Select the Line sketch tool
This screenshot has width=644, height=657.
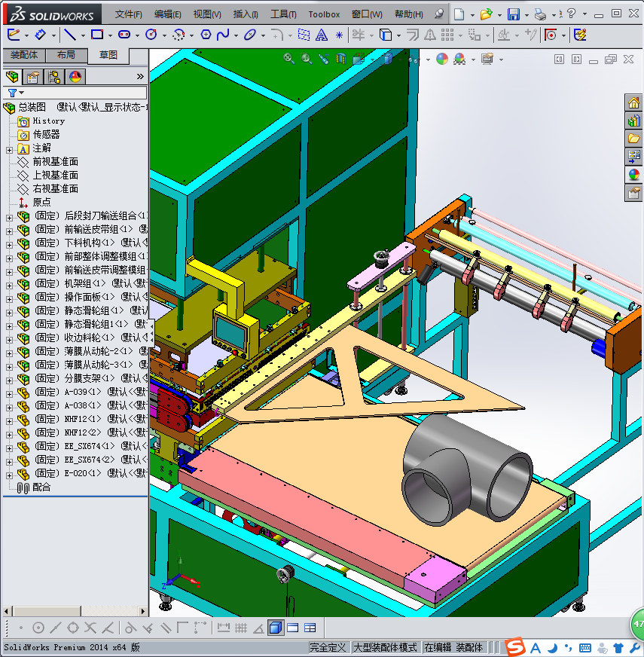coord(69,35)
